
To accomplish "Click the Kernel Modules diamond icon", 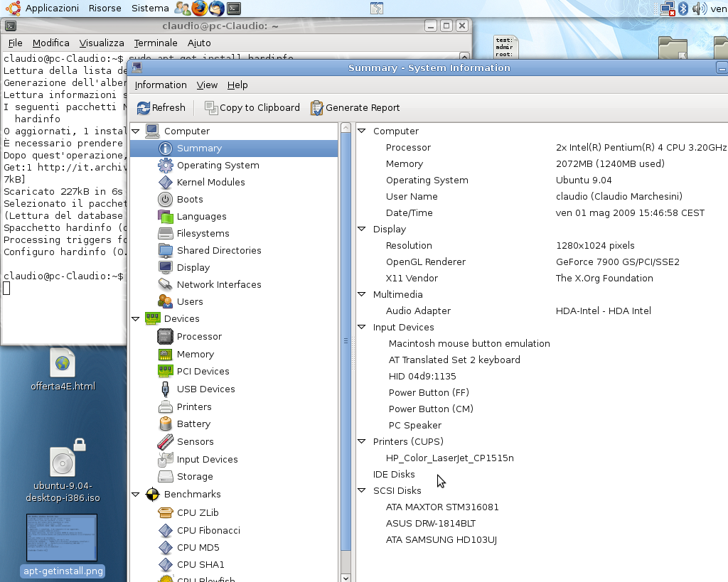I will point(165,183).
